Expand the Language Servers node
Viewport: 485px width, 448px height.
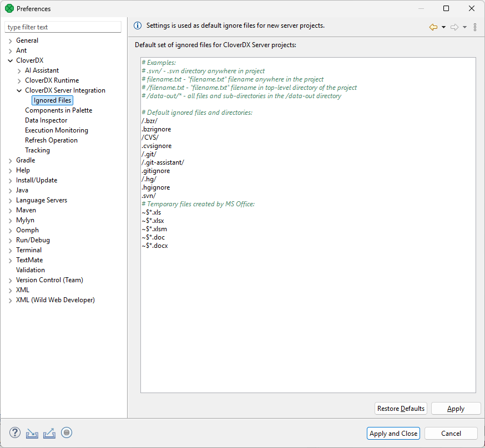(10, 201)
